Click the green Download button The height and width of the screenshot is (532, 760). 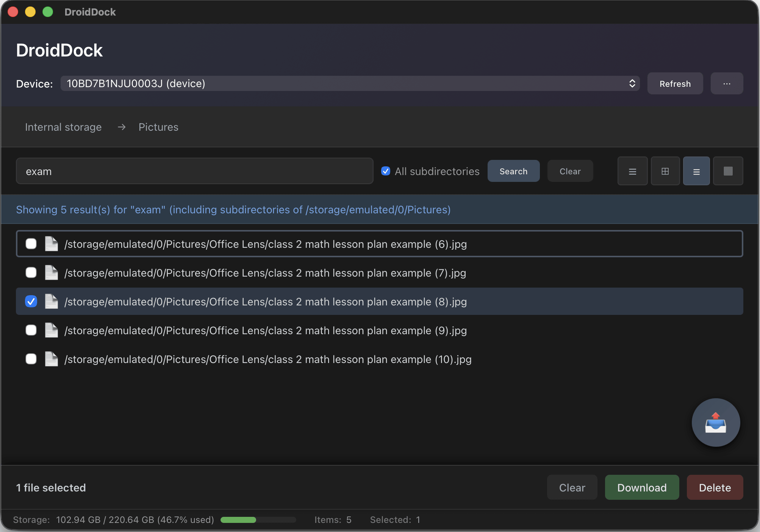641,488
